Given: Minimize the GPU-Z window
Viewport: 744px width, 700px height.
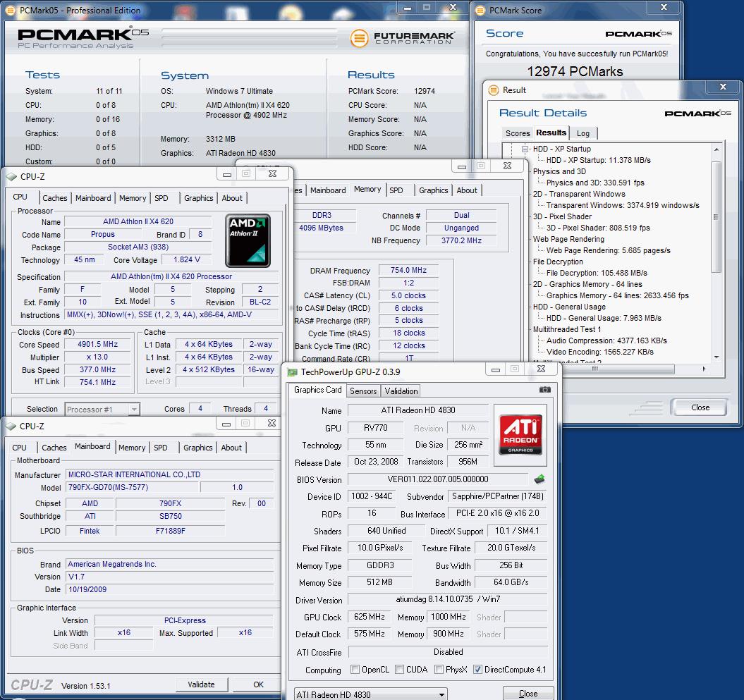Looking at the screenshot, I should click(496, 369).
